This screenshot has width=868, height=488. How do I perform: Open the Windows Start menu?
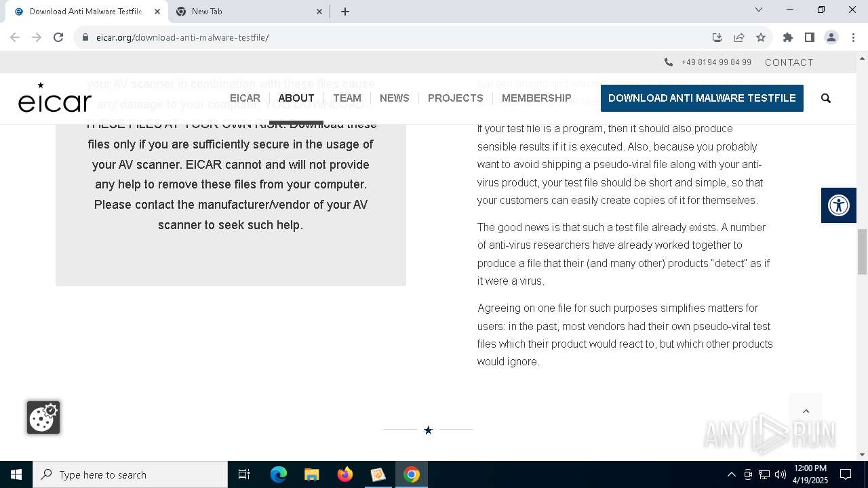(x=16, y=474)
